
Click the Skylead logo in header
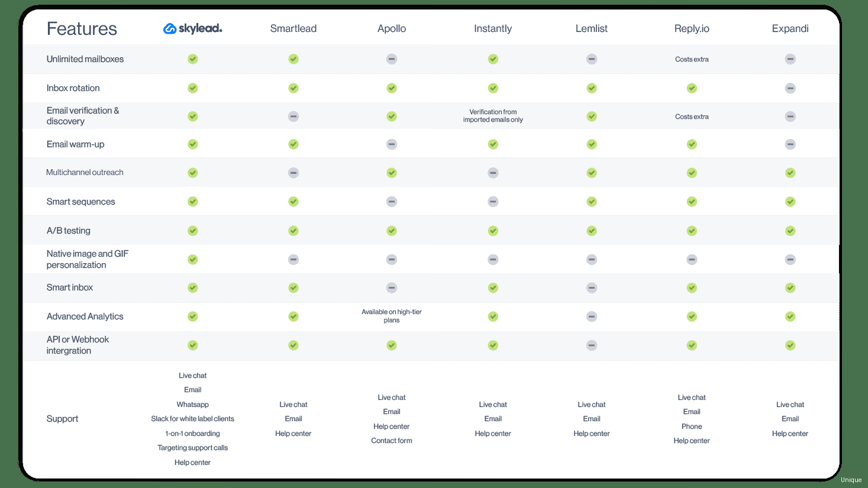click(x=192, y=28)
